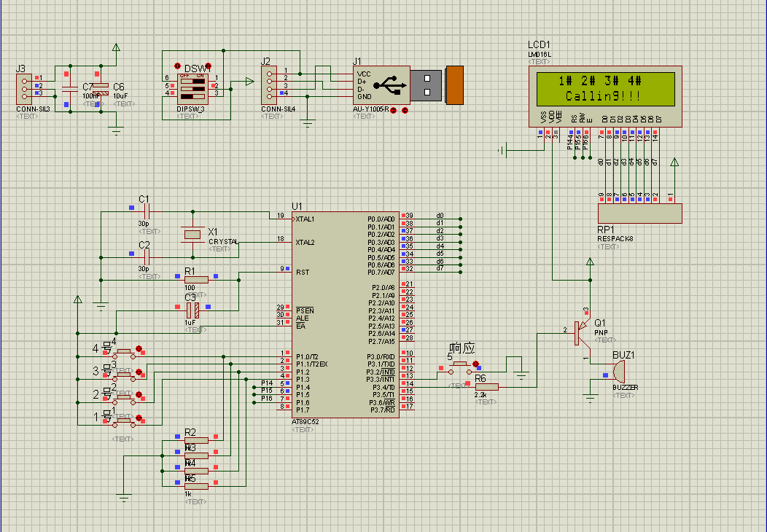The image size is (767, 532).
Task: Click the USB connector J1 symbol
Action: [x=408, y=85]
